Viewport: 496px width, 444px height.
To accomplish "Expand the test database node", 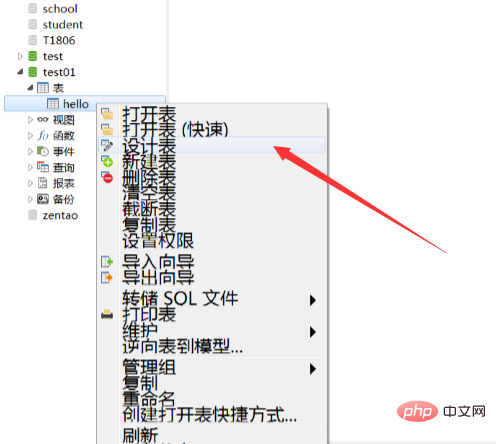I will tap(20, 56).
